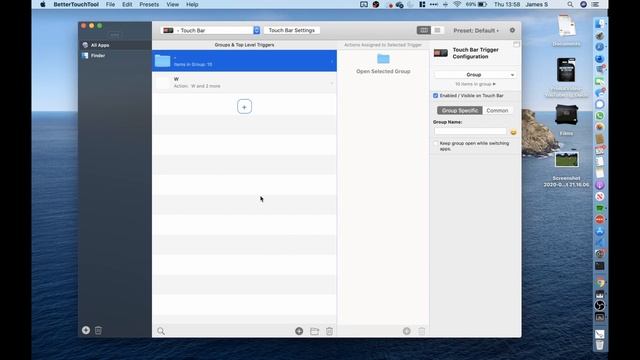Open the BetterTouchTool application menu
Image resolution: width=640 pixels, height=360 pixels.
(x=76, y=4)
